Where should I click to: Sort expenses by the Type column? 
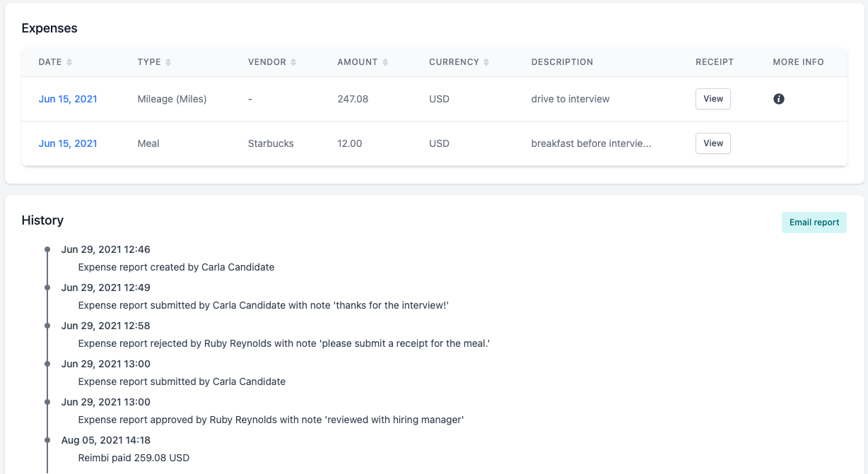point(169,61)
